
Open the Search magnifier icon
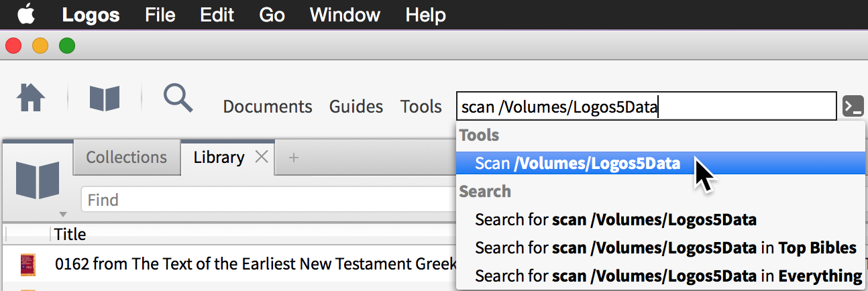[x=178, y=99]
